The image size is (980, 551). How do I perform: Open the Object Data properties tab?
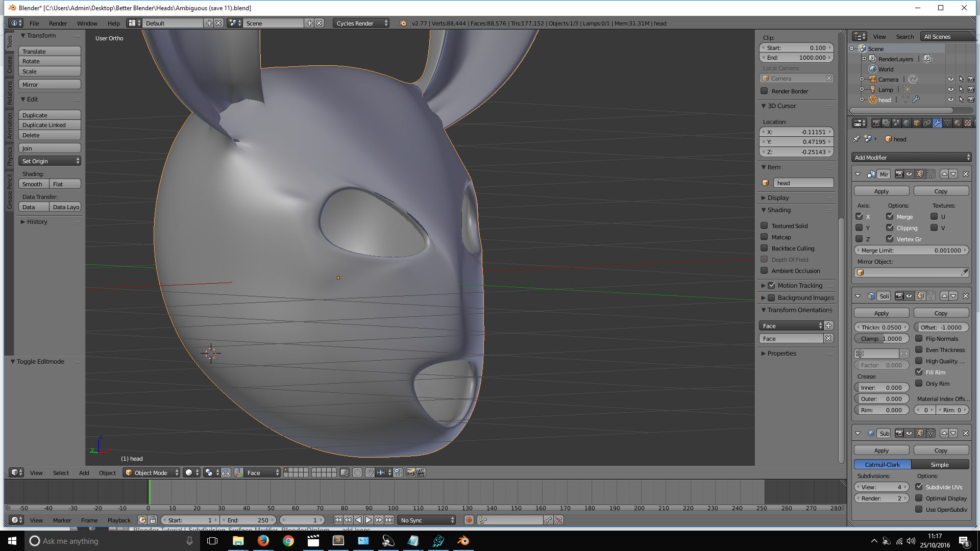947,123
